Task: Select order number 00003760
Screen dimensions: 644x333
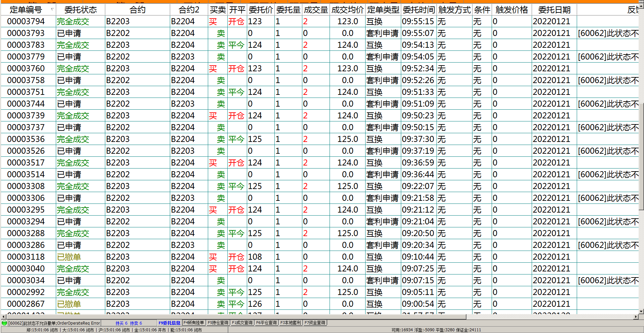Action: [x=26, y=69]
